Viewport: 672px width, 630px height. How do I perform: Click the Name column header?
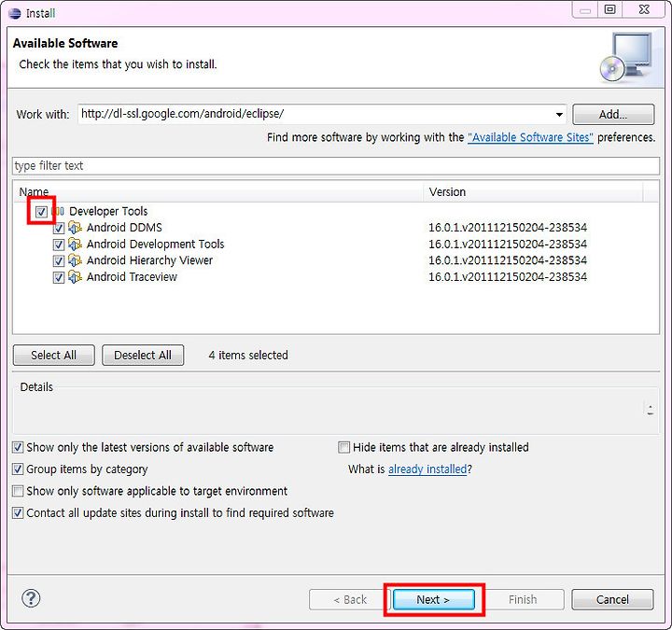218,191
